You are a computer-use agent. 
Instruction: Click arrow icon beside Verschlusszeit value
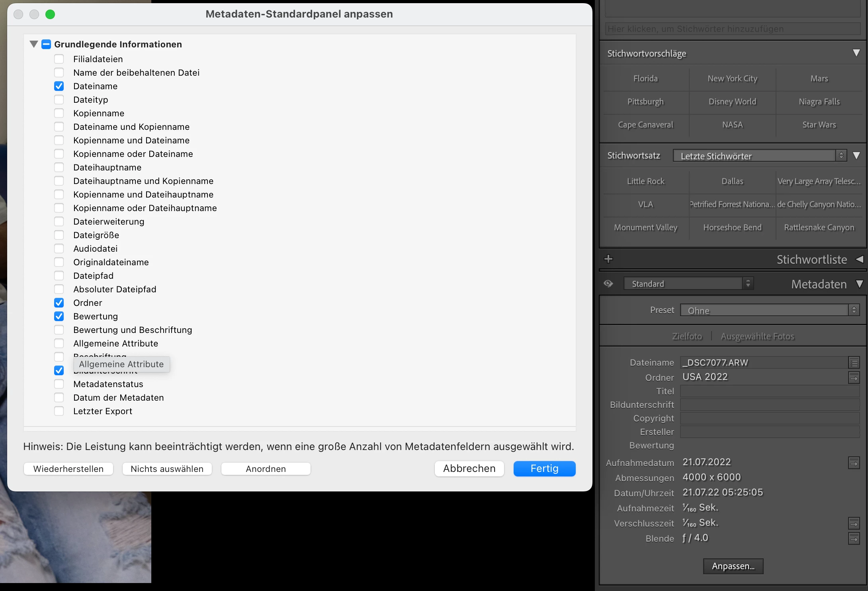point(854,523)
